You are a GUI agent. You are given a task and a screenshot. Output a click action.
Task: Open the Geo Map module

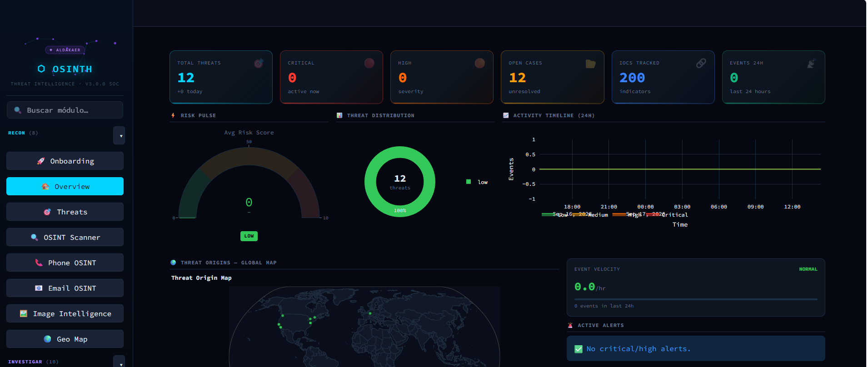65,339
